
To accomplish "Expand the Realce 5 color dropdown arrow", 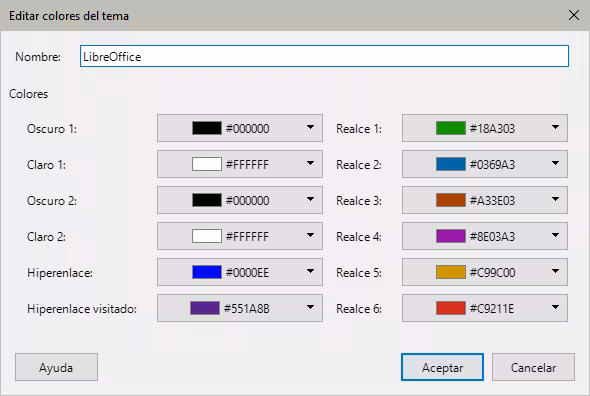I will (555, 271).
